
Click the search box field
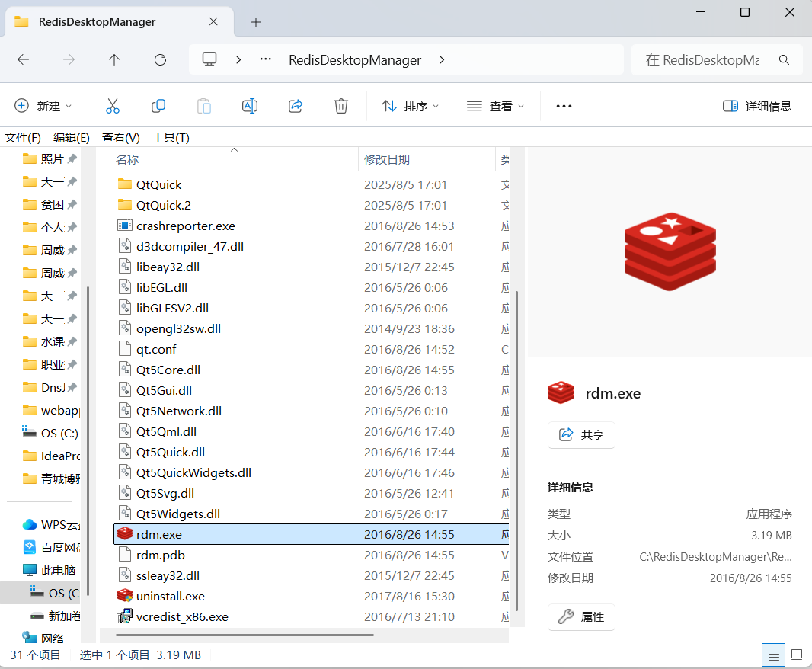click(717, 60)
